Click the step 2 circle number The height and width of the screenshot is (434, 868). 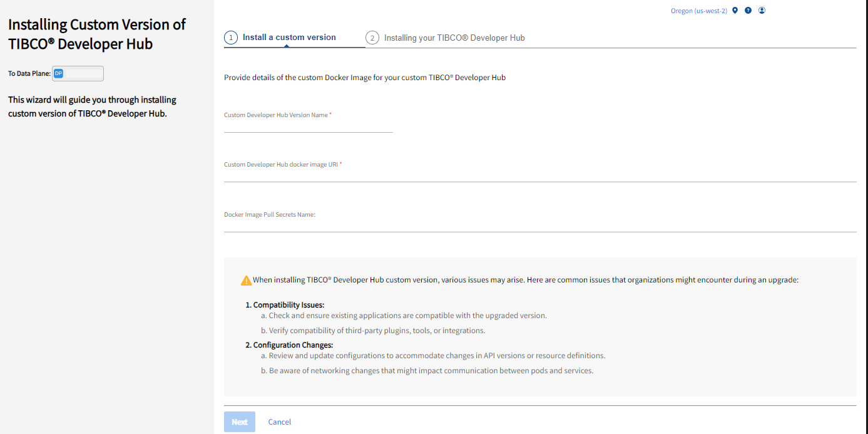click(372, 38)
